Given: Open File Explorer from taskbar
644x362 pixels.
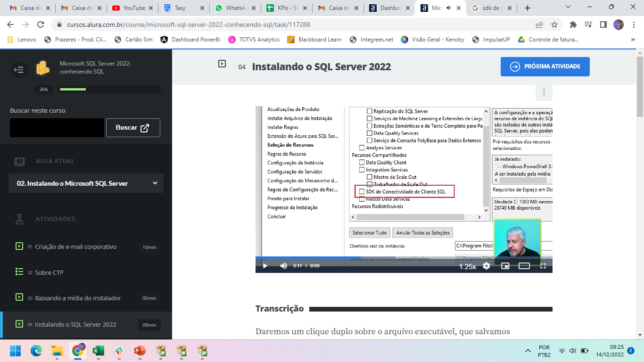Looking at the screenshot, I should 57,351.
